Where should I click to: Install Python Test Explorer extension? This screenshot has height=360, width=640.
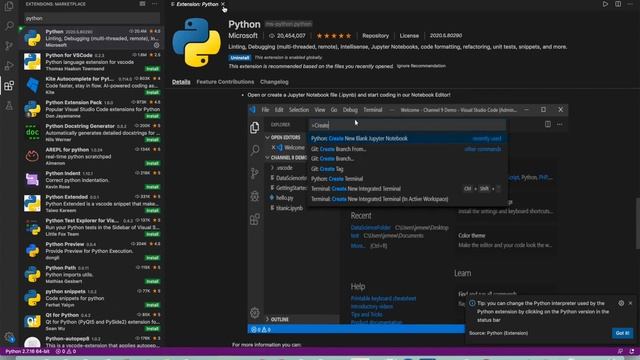[x=152, y=234]
